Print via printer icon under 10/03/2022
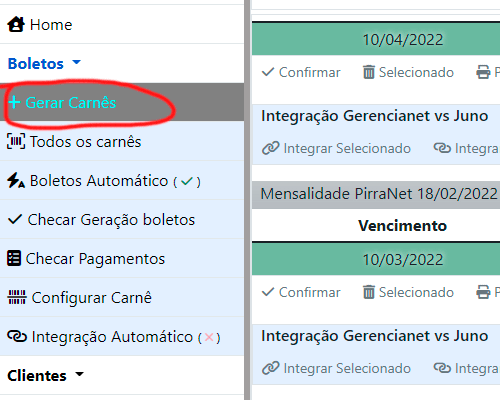500x400 pixels. click(483, 292)
